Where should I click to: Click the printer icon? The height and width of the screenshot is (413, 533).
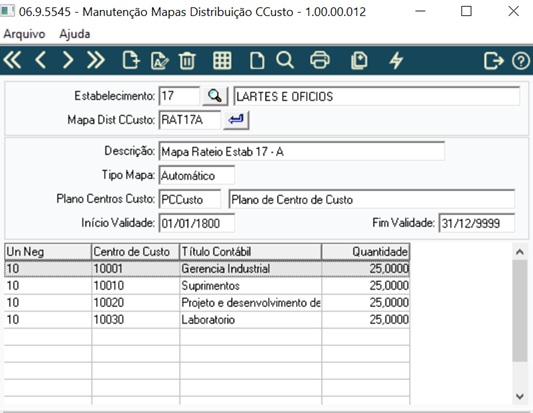320,61
